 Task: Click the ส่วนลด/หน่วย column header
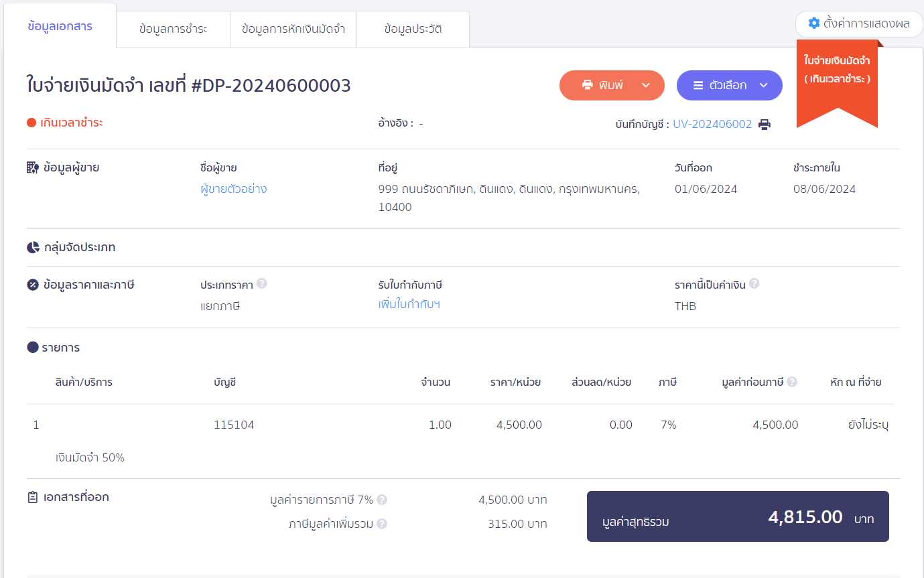(601, 382)
